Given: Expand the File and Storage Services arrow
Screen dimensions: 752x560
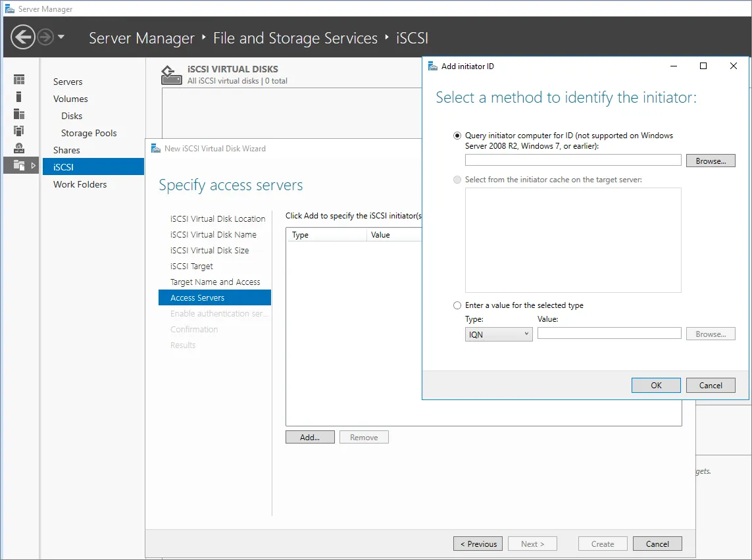Looking at the screenshot, I should [x=34, y=165].
